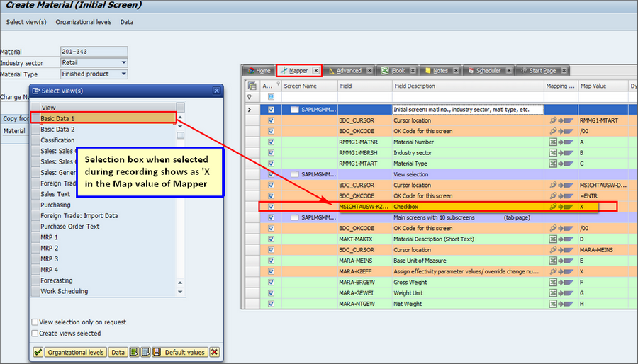This screenshot has width=638, height=364.
Task: Click the Select all icon in dialog footer
Action: click(134, 352)
